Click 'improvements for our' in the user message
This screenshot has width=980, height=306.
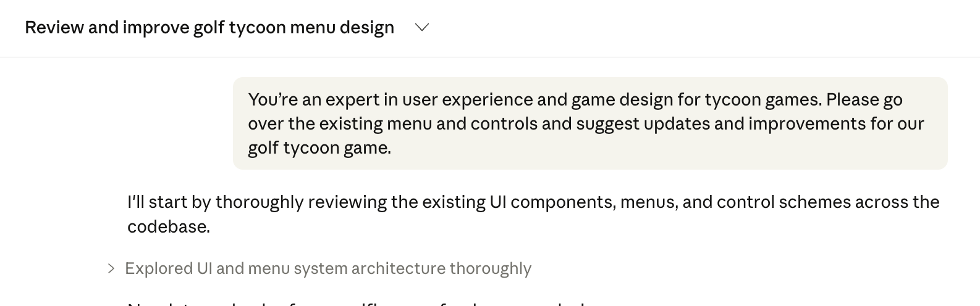[836, 124]
